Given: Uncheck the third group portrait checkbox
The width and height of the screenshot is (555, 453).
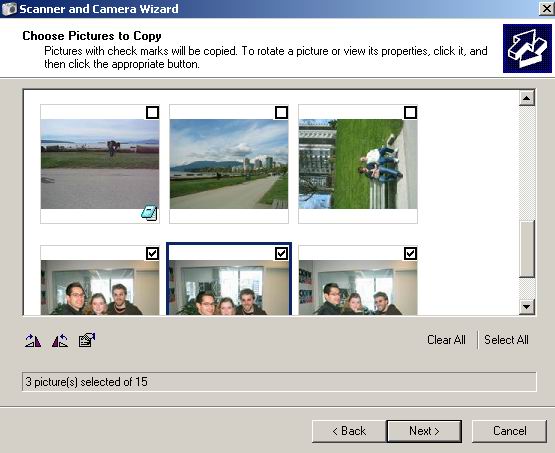Looking at the screenshot, I should [x=410, y=253].
